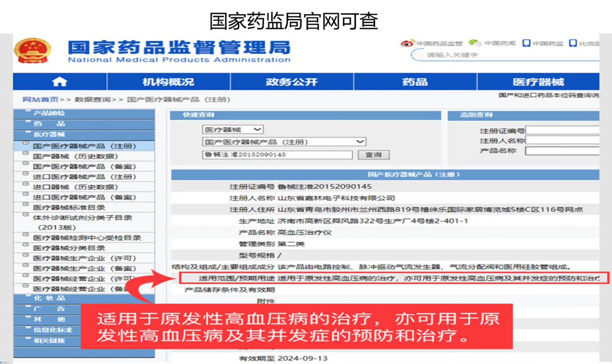Viewport: 612px width, 364px height.
Task: Click the 高级查询 panel header
Action: [x=524, y=115]
